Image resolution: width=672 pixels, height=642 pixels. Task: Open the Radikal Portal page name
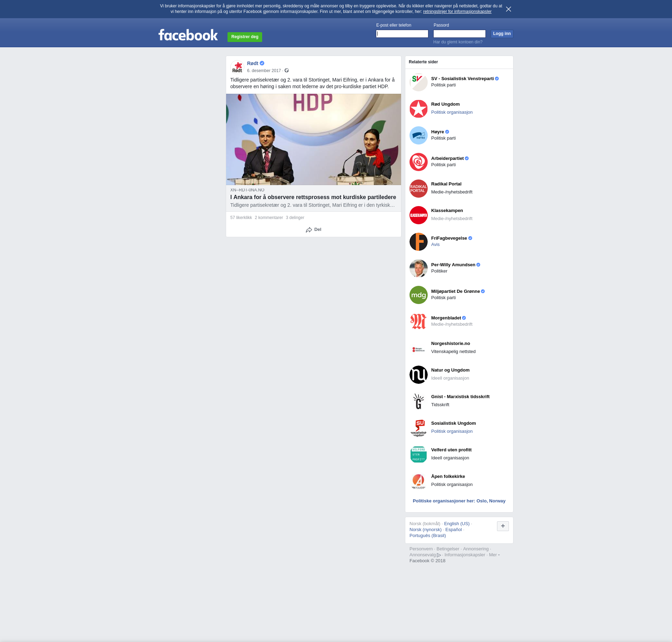coord(446,184)
